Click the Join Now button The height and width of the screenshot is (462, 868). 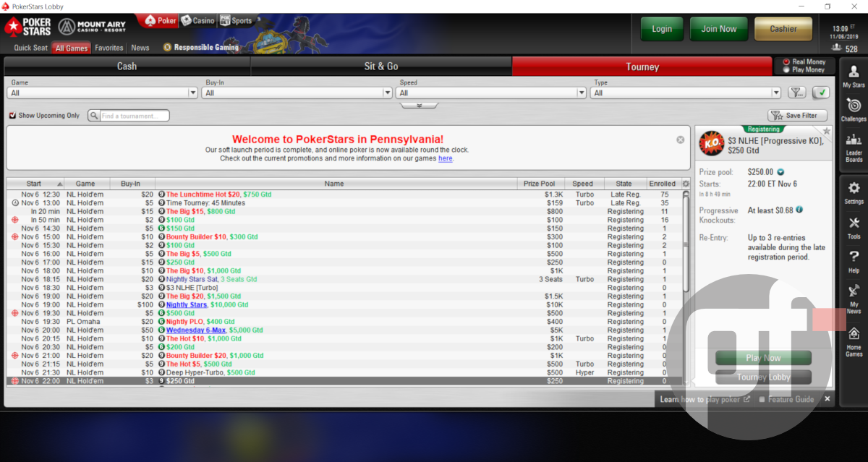tap(718, 29)
